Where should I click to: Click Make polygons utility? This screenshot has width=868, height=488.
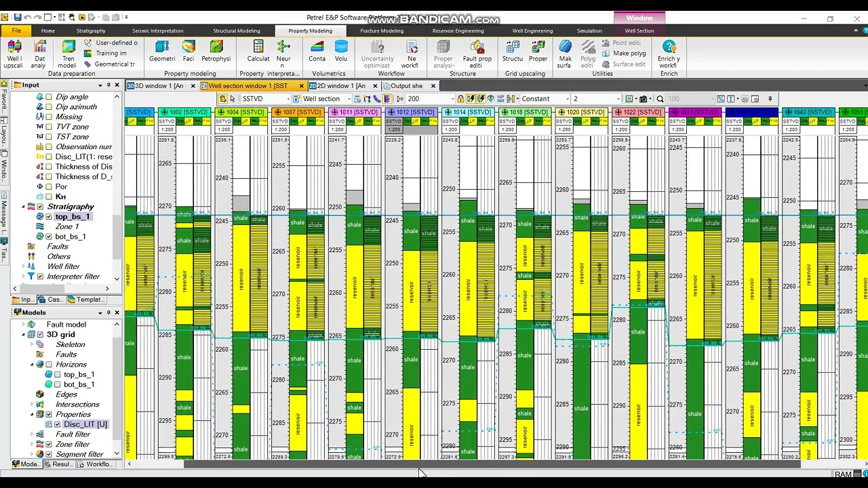(x=622, y=54)
